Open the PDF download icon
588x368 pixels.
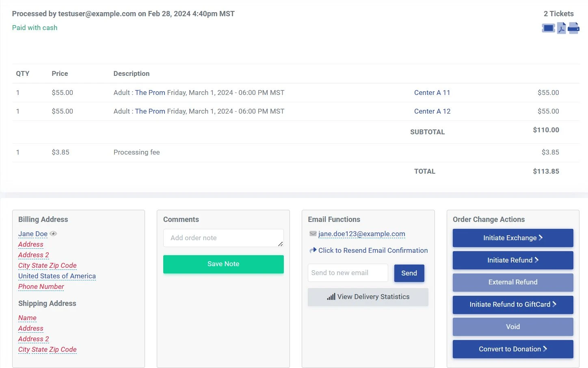[x=561, y=28]
